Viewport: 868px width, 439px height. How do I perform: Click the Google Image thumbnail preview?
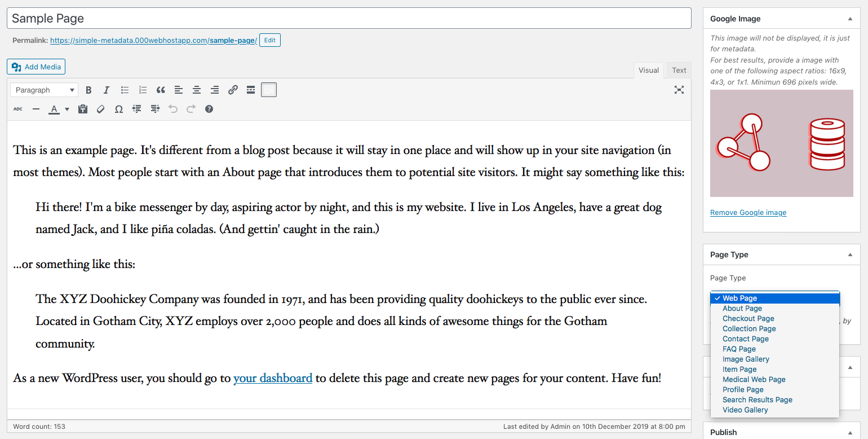point(782,143)
